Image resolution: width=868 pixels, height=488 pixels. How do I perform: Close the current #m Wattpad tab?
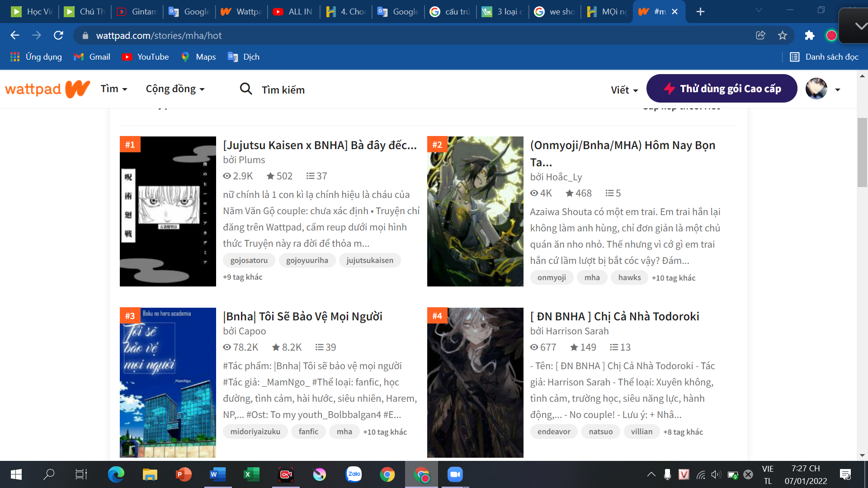[x=675, y=12]
